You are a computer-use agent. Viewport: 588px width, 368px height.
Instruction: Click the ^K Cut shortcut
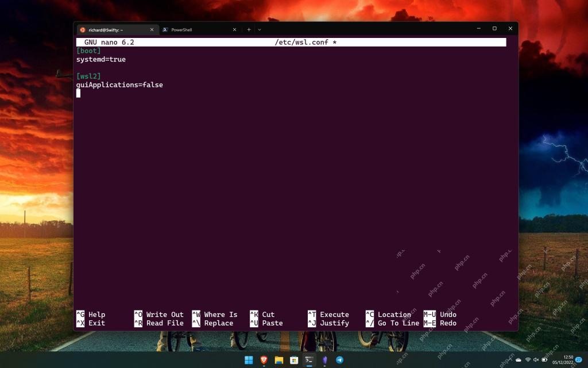point(262,315)
